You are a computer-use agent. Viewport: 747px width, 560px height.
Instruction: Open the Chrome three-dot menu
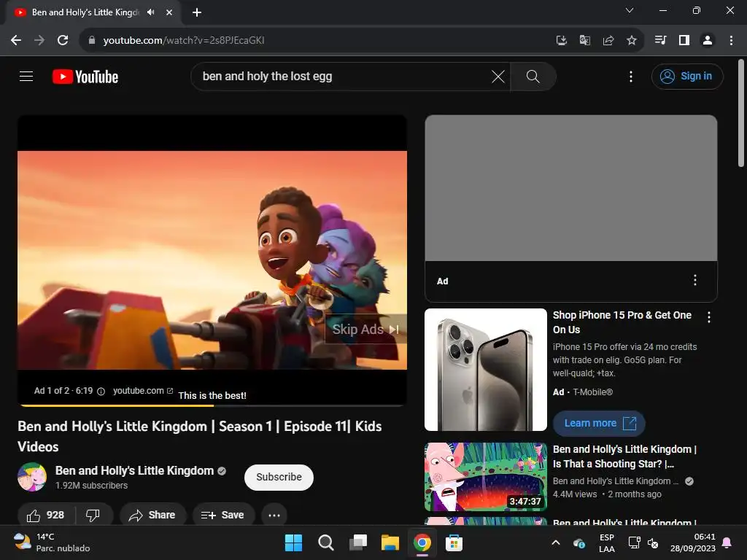[x=731, y=40]
